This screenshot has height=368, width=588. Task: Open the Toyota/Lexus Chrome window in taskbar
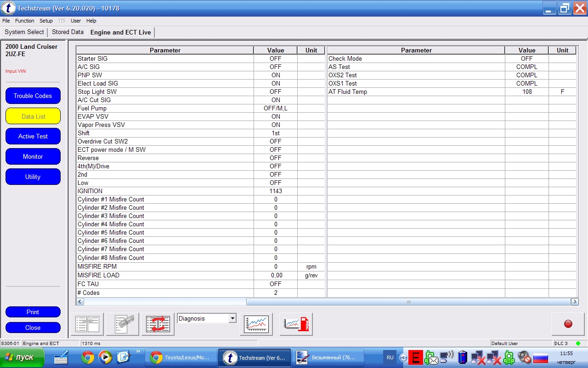click(x=181, y=357)
